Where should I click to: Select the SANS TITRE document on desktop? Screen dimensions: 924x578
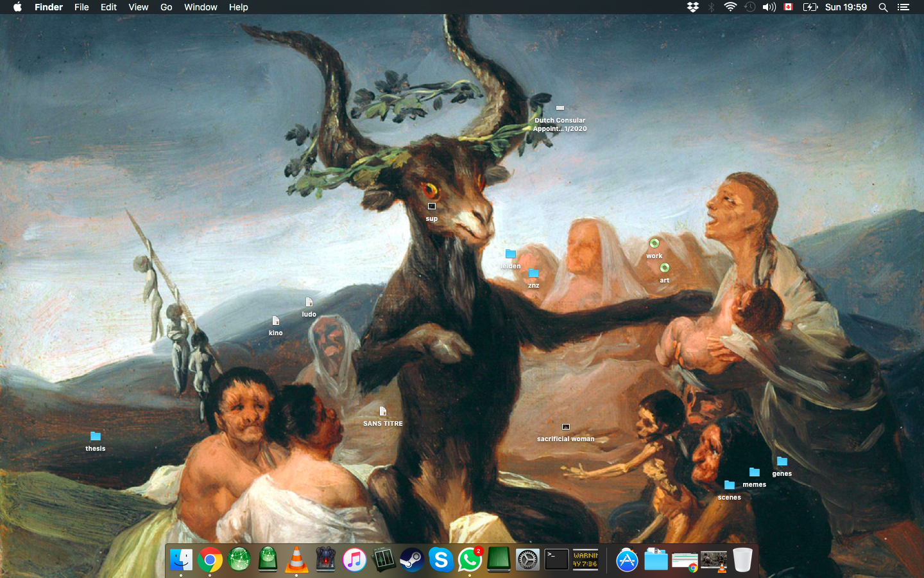click(383, 411)
